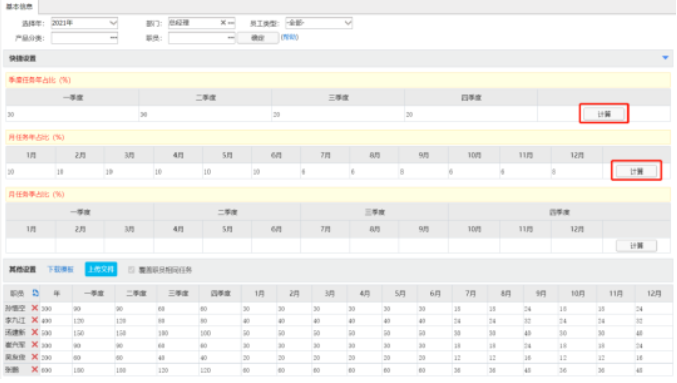Image resolution: width=677 pixels, height=383 pixels.
Task: Click the 月任务季占比 (%) heading
Action: click(x=37, y=194)
